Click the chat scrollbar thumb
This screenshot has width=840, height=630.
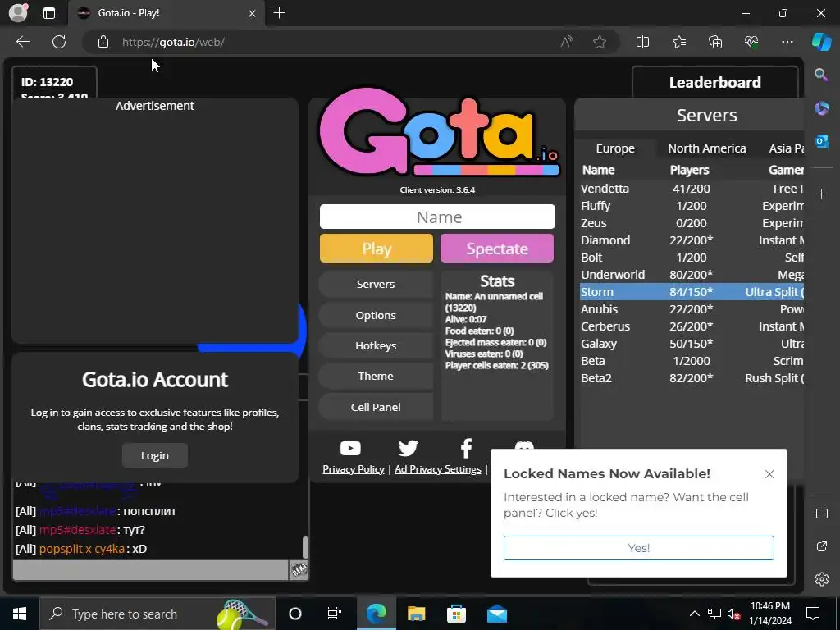click(x=305, y=547)
